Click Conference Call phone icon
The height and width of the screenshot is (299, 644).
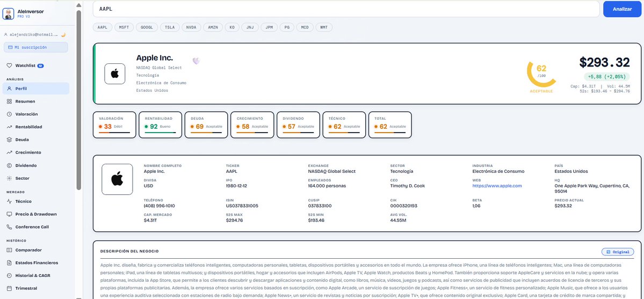(x=10, y=227)
